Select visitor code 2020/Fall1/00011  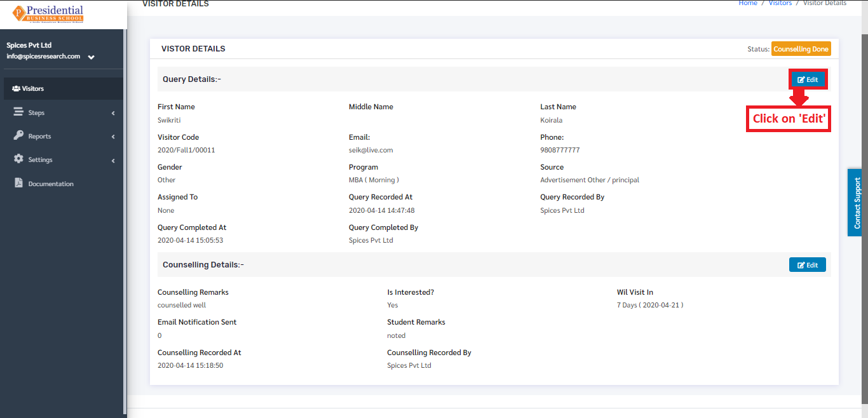(186, 150)
